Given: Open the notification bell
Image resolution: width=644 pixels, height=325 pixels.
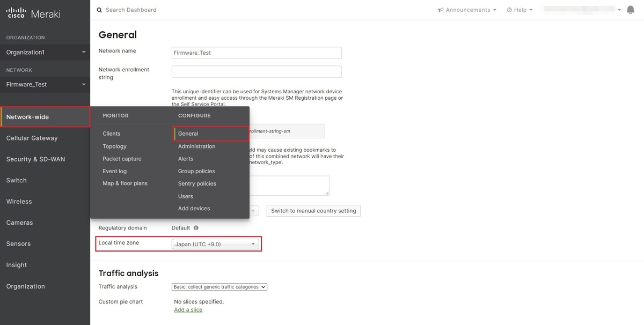Looking at the screenshot, I should [x=631, y=9].
